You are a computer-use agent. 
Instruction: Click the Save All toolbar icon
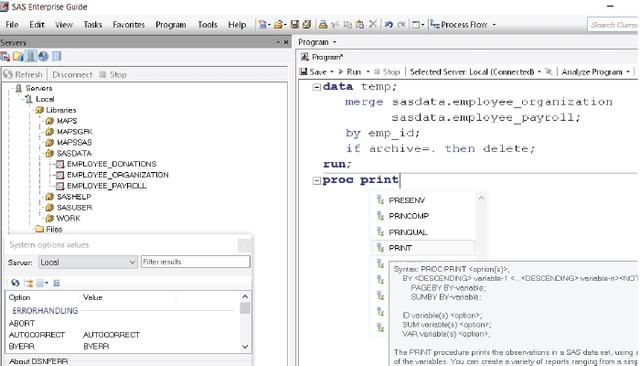[307, 24]
